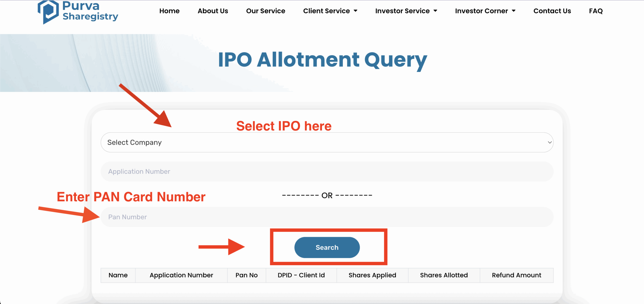Go to About Us page
The image size is (644, 304).
click(x=213, y=11)
